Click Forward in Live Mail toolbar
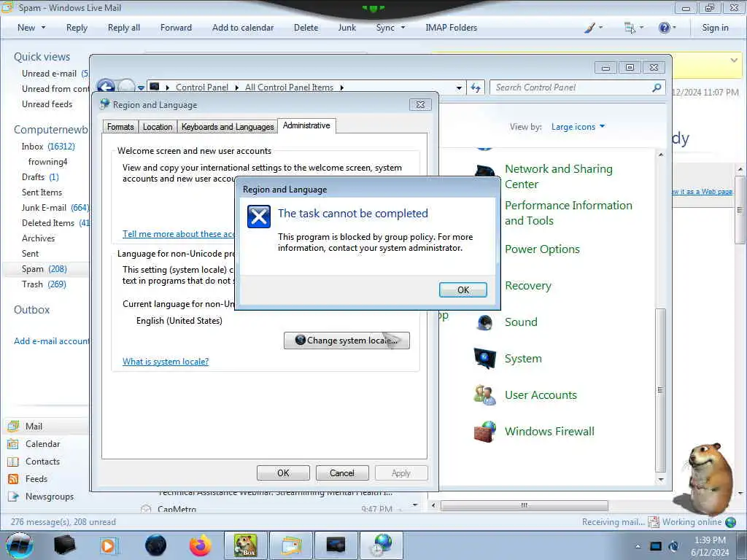Image resolution: width=747 pixels, height=560 pixels. (x=176, y=28)
